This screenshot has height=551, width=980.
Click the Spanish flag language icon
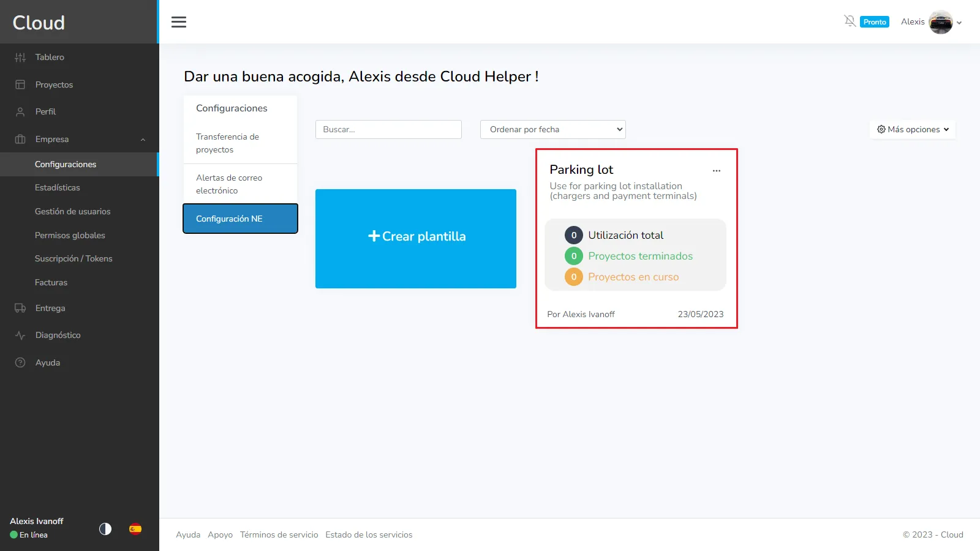(x=135, y=529)
